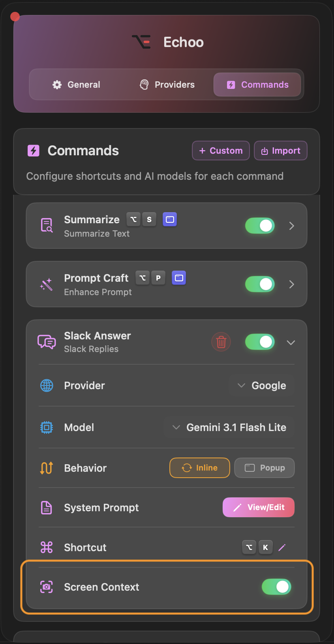This screenshot has height=644, width=334.
Task: Collapse the Slack Answer command details
Action: pyautogui.click(x=291, y=342)
